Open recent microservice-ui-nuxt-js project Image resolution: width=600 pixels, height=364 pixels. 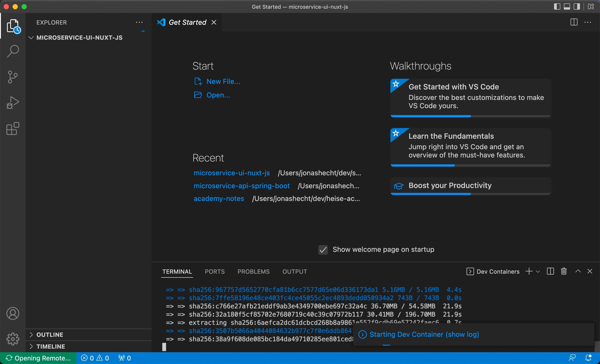coord(231,173)
